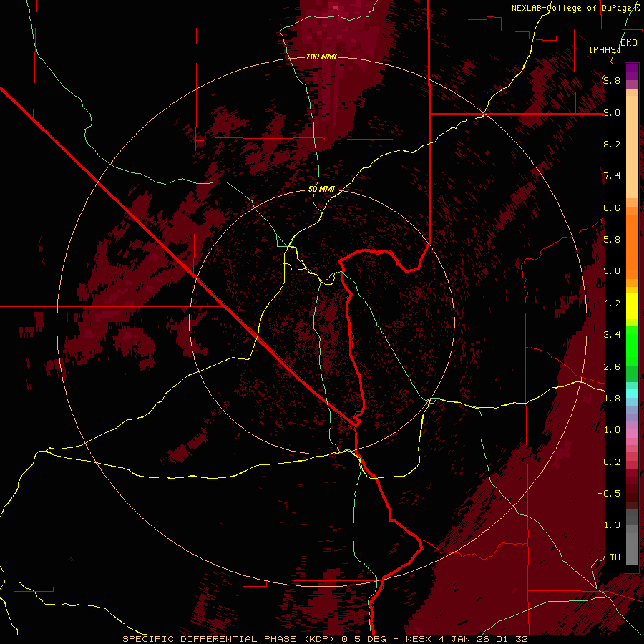Click the 5.8 value on the color scale
The height and width of the screenshot is (644, 644).
(612, 240)
